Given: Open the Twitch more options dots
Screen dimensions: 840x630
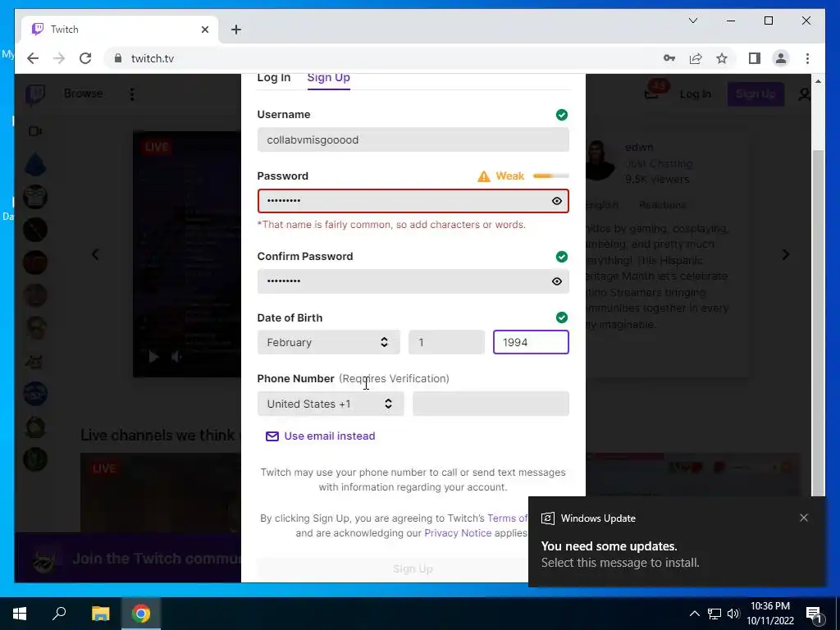Looking at the screenshot, I should (132, 94).
